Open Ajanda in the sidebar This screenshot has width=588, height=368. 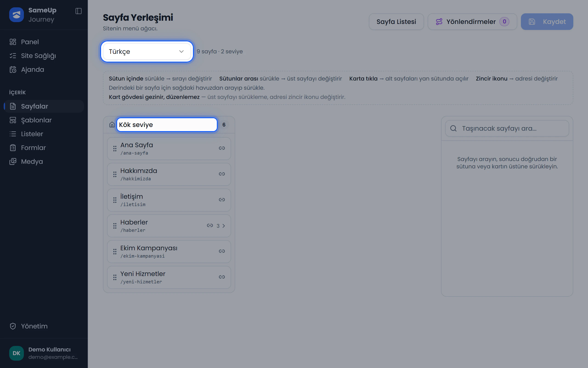pyautogui.click(x=44, y=70)
